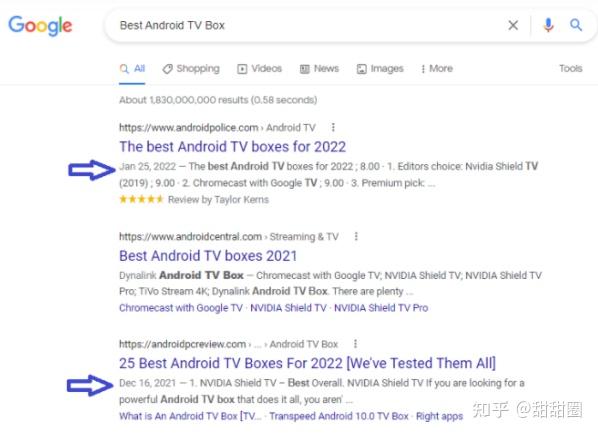
Task: Follow 'Transpeed Android 10.0 TV Box' sitelink
Action: [x=339, y=416]
